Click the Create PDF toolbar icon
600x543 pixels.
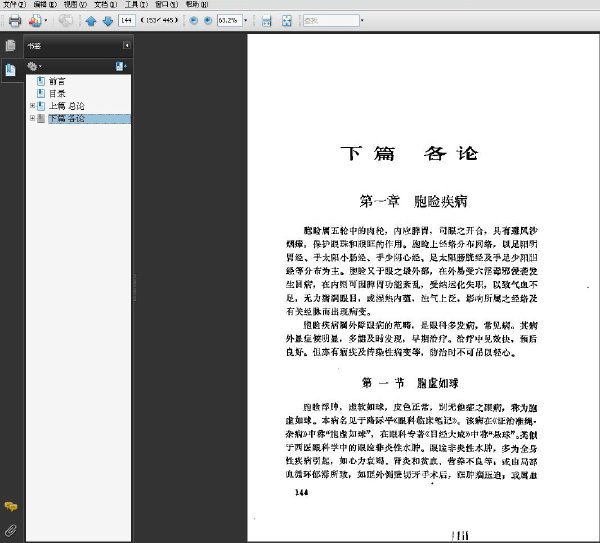coord(35,21)
